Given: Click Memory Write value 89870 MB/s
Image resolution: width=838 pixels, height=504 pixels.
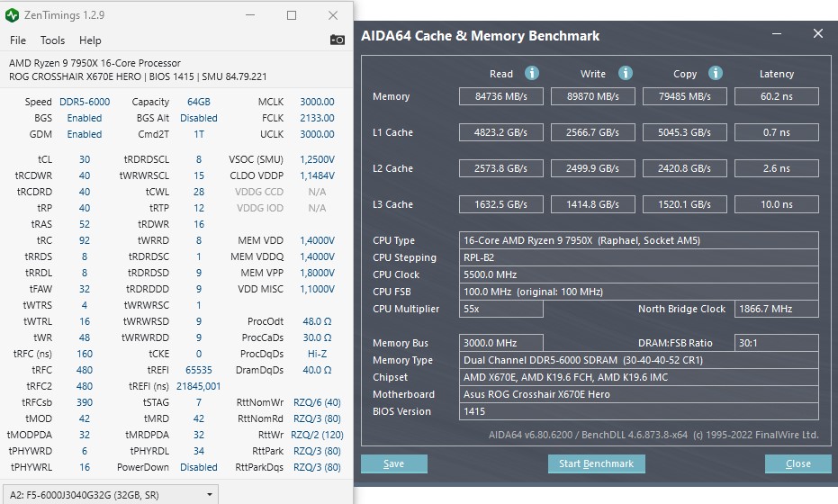Looking at the screenshot, I should 592,96.
